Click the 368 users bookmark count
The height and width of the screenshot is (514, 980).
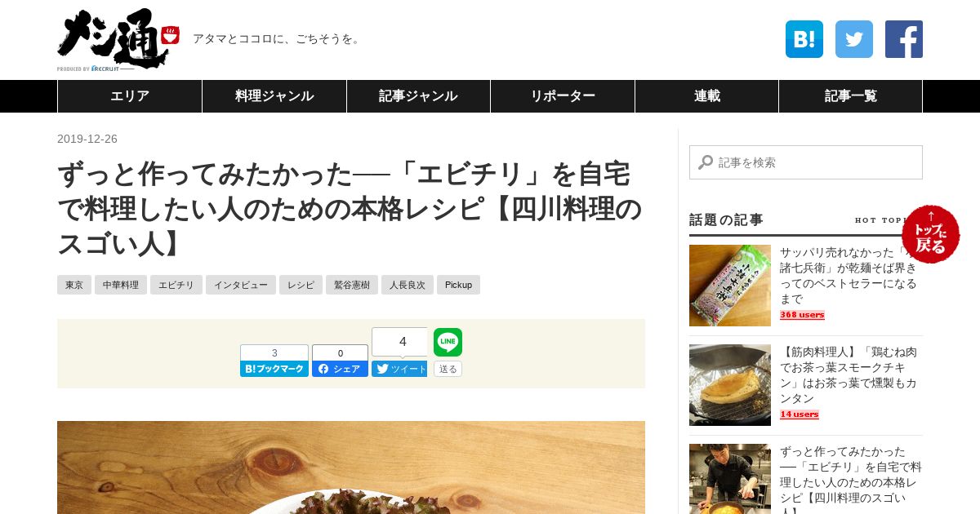point(802,315)
